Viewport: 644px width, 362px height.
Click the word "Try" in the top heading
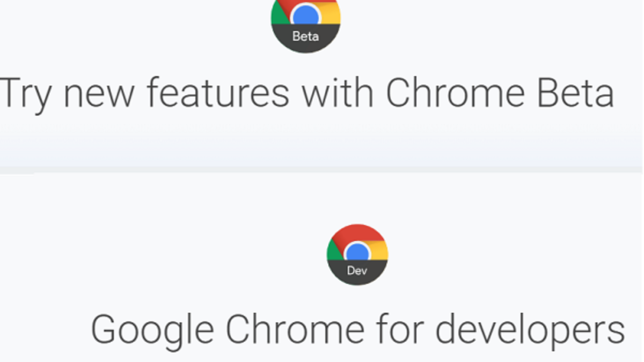coord(25,94)
